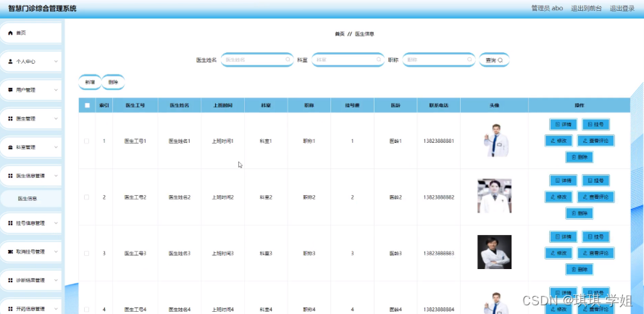Click the magnifier inside 职称 search field
Image resolution: width=644 pixels, height=314 pixels.
click(x=469, y=59)
